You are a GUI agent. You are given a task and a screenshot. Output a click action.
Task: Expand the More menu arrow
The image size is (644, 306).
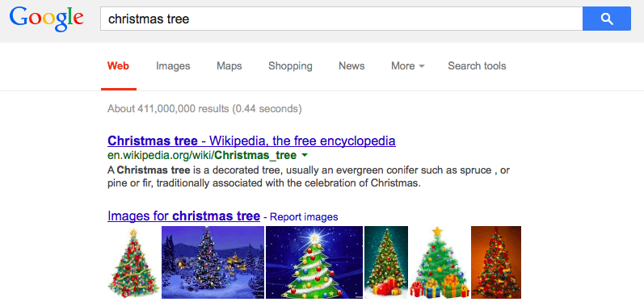[422, 66]
